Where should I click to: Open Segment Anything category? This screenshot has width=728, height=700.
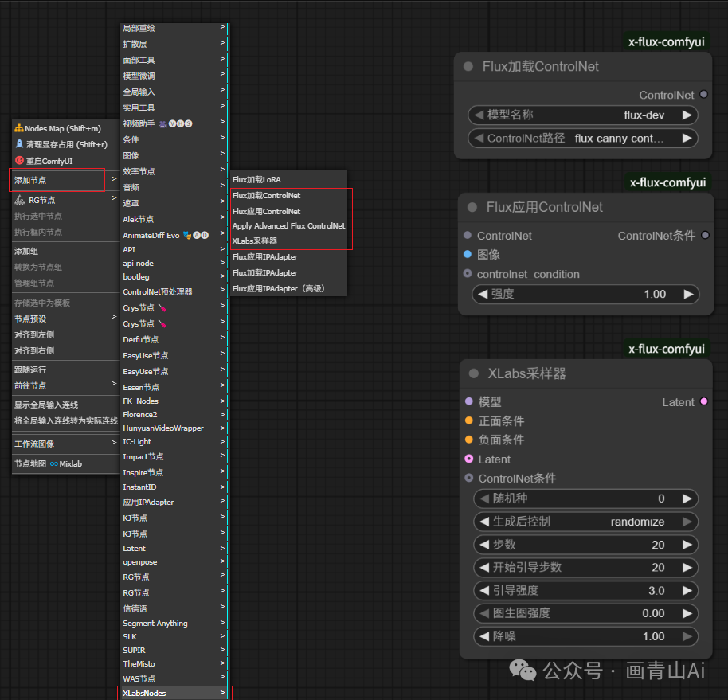coord(174,623)
